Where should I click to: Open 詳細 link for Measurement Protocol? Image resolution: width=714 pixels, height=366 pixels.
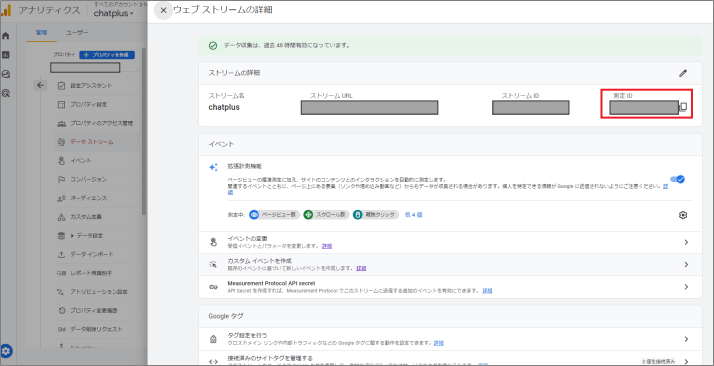click(x=487, y=290)
